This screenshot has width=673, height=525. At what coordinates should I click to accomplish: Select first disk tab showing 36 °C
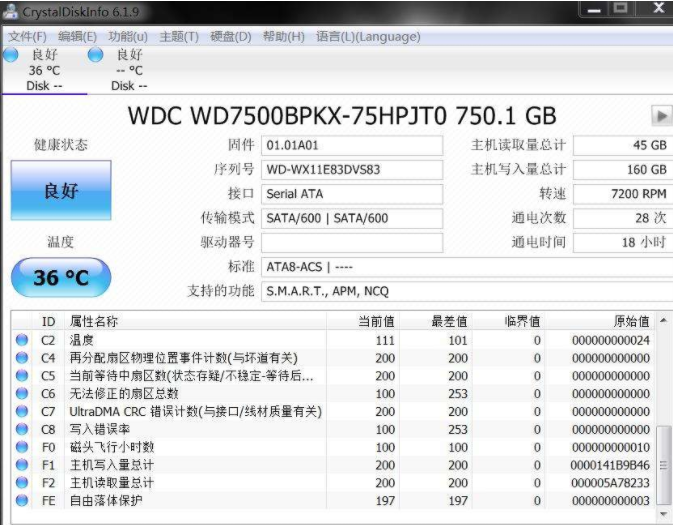pos(44,70)
